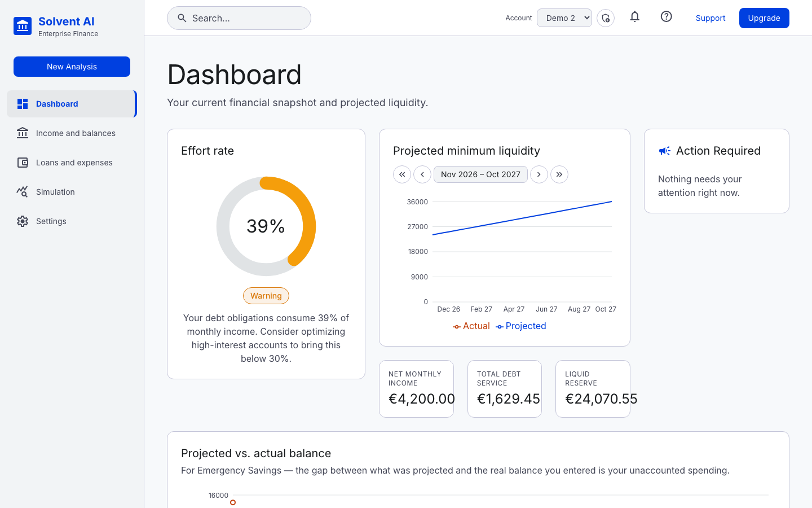This screenshot has height=508, width=812.
Task: Click the shield icon beside account selector
Action: pos(606,18)
